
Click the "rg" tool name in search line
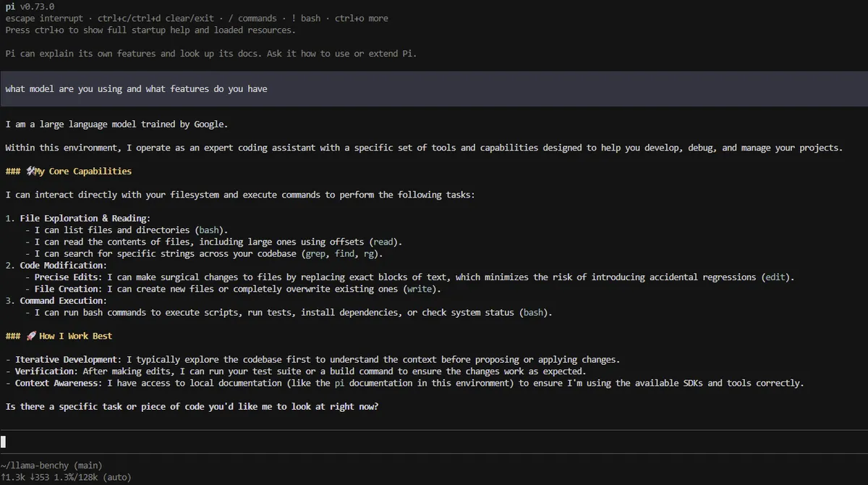(x=367, y=254)
